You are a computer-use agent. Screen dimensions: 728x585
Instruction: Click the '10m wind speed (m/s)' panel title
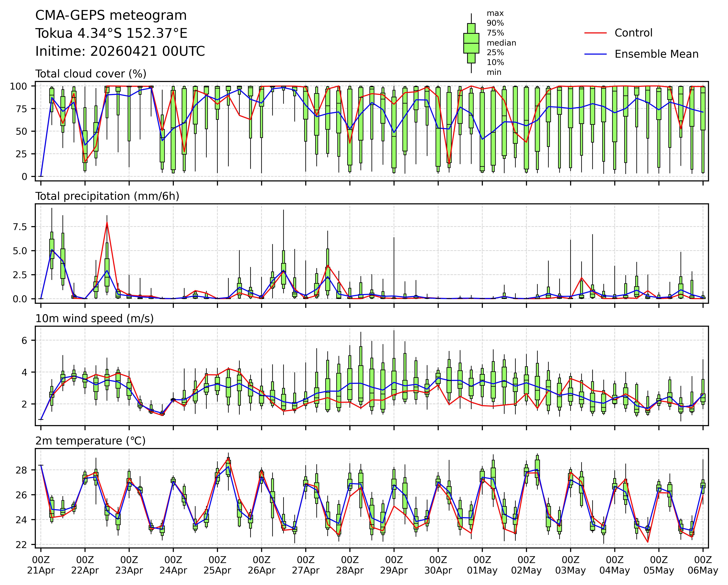(x=95, y=318)
